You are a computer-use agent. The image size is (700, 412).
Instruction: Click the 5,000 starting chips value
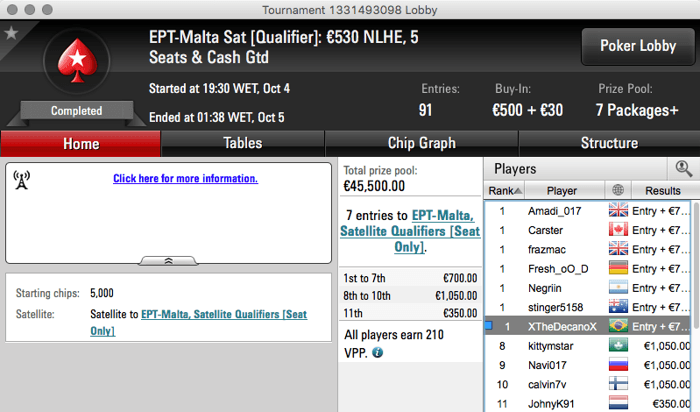point(102,293)
